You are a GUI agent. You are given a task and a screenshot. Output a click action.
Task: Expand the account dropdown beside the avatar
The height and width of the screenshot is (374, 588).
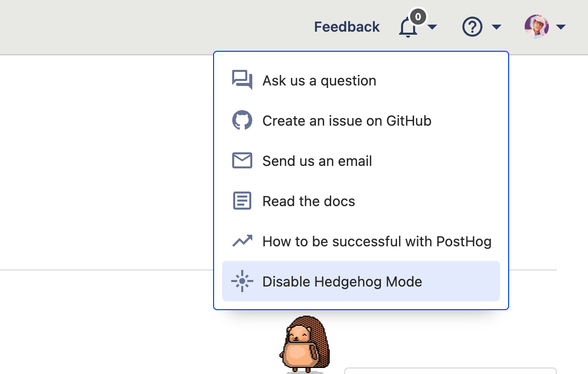point(561,28)
